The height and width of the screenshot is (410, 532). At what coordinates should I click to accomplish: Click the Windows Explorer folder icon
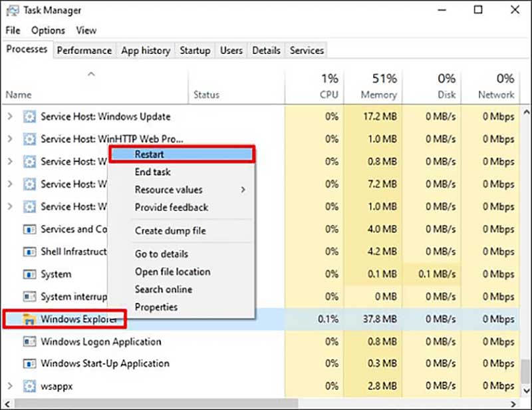[29, 319]
